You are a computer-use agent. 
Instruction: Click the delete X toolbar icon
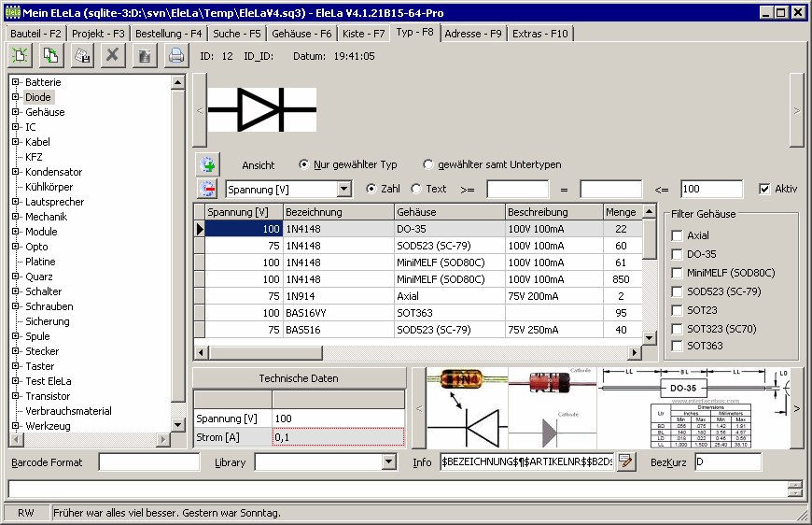tap(113, 56)
